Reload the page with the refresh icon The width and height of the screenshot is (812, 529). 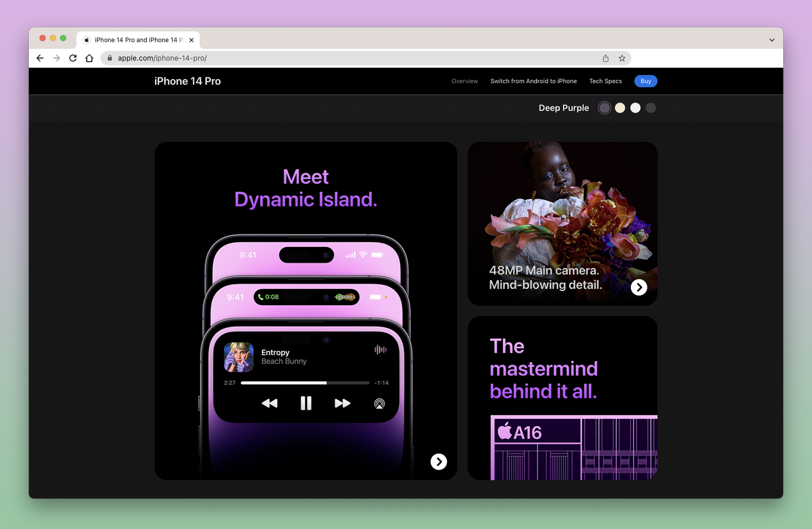tap(73, 58)
